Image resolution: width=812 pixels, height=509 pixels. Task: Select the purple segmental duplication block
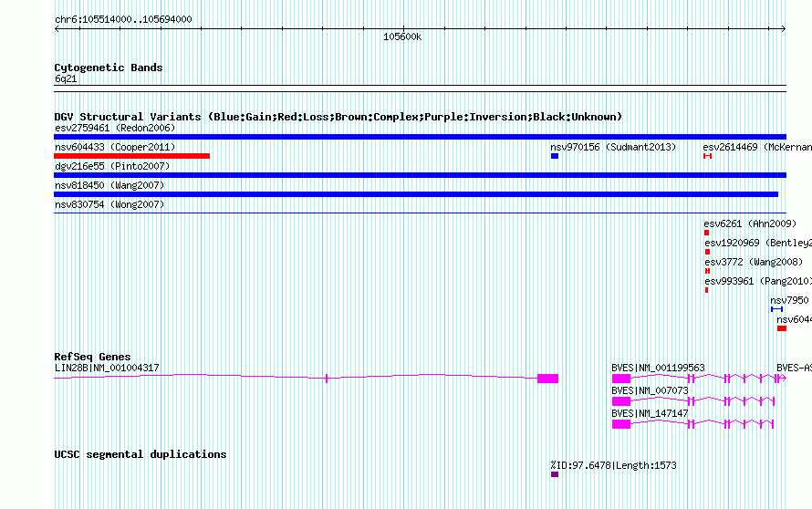555,474
